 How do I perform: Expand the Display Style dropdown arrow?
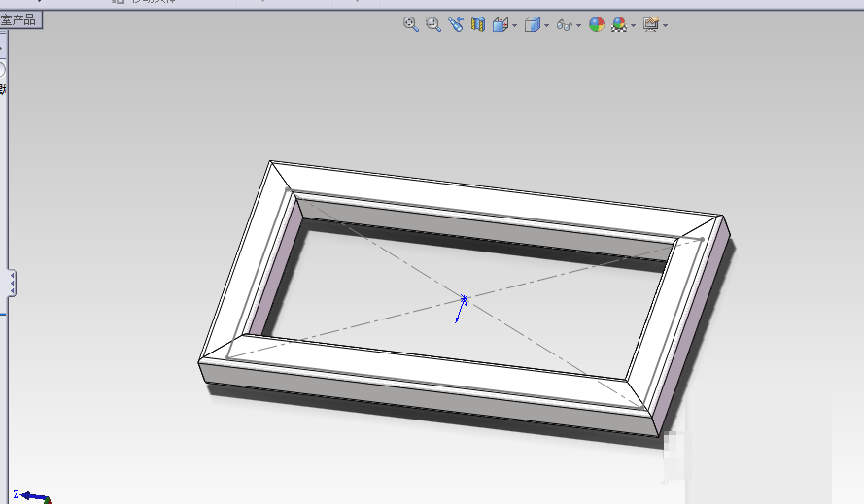546,25
